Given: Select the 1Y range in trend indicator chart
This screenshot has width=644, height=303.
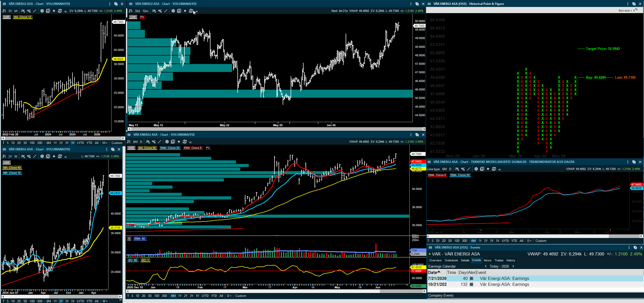Looking at the screenshot, I should (x=480, y=241).
